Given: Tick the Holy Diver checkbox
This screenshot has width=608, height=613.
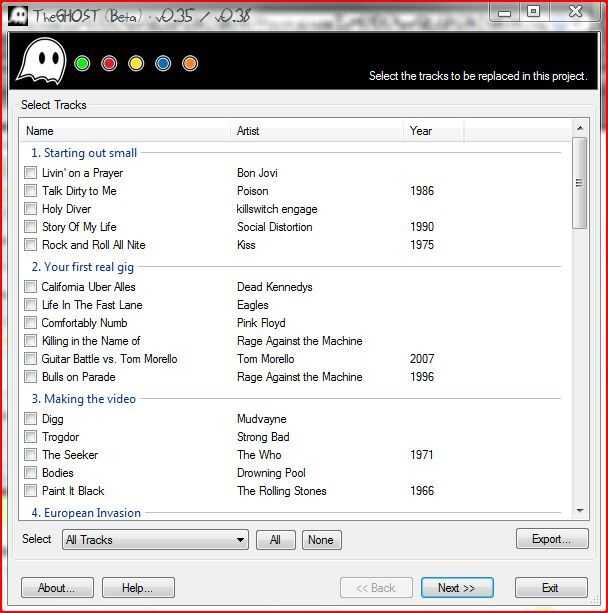Looking at the screenshot, I should 30,208.
